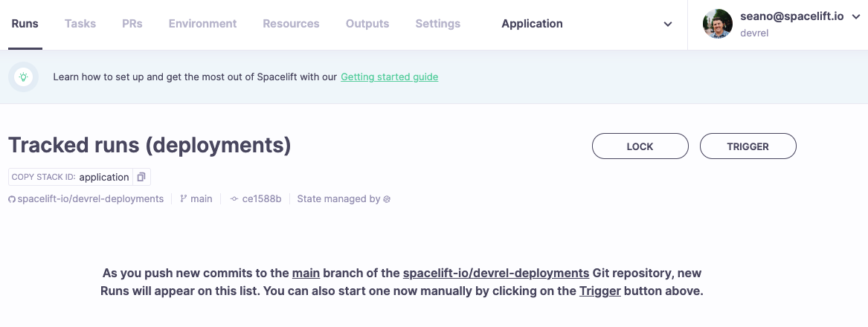The image size is (868, 327).
Task: Open the seano@spacelift.io account menu
Action: [791, 16]
